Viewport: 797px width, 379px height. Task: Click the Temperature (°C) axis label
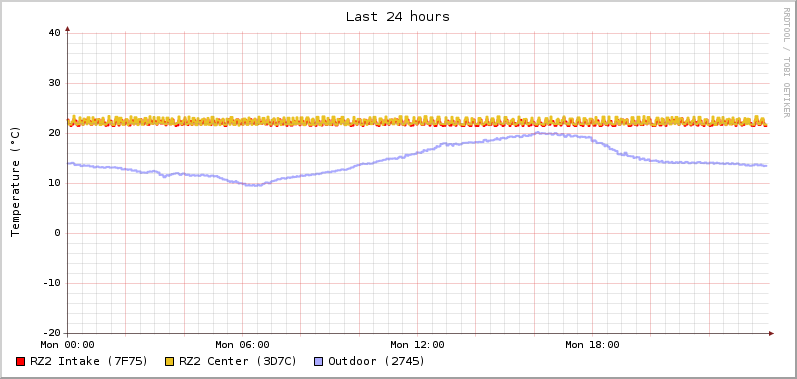16,182
